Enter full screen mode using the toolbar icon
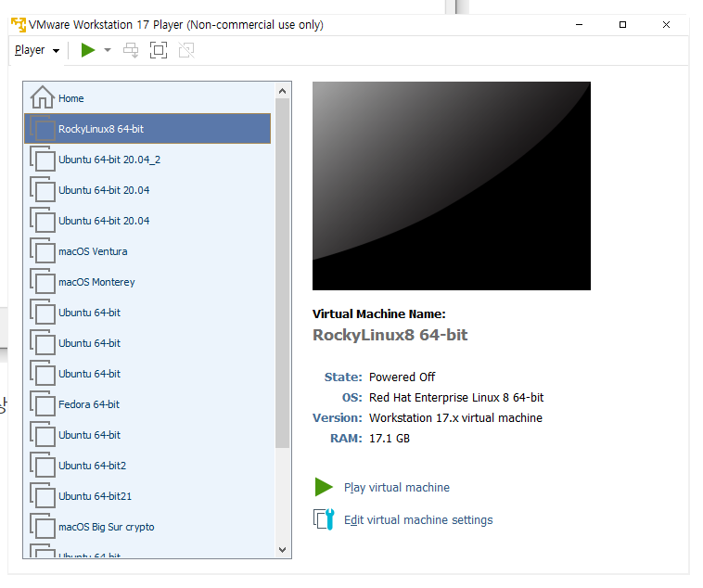Screen dimensions: 703x588 pos(159,50)
